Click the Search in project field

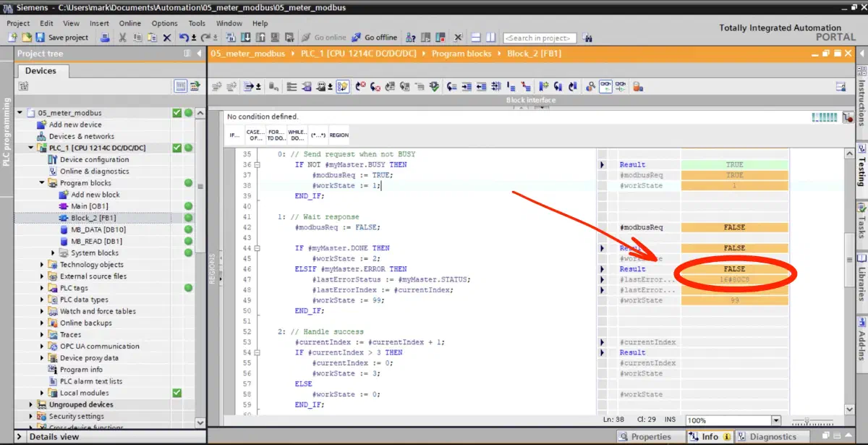(x=540, y=38)
